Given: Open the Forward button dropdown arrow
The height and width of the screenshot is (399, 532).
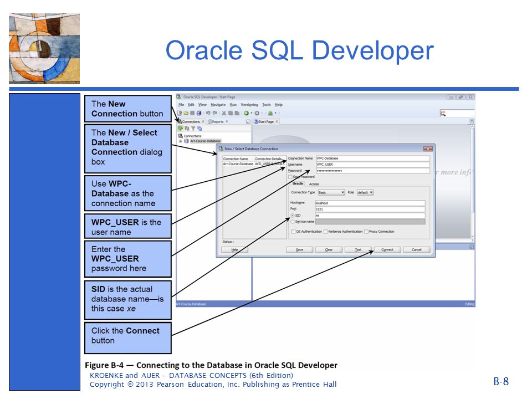Looking at the screenshot, I should (x=262, y=113).
